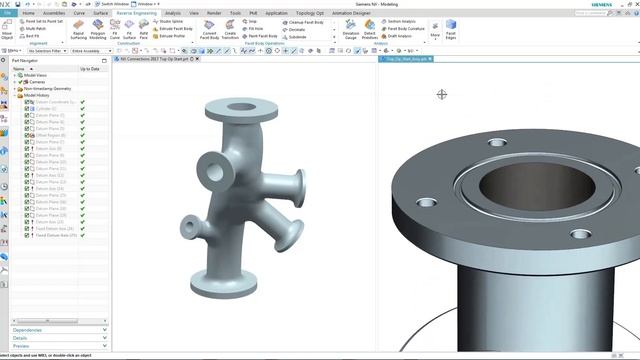Click the Fill Hole command
Viewport: 640px width, 360px height.
coord(253,29)
